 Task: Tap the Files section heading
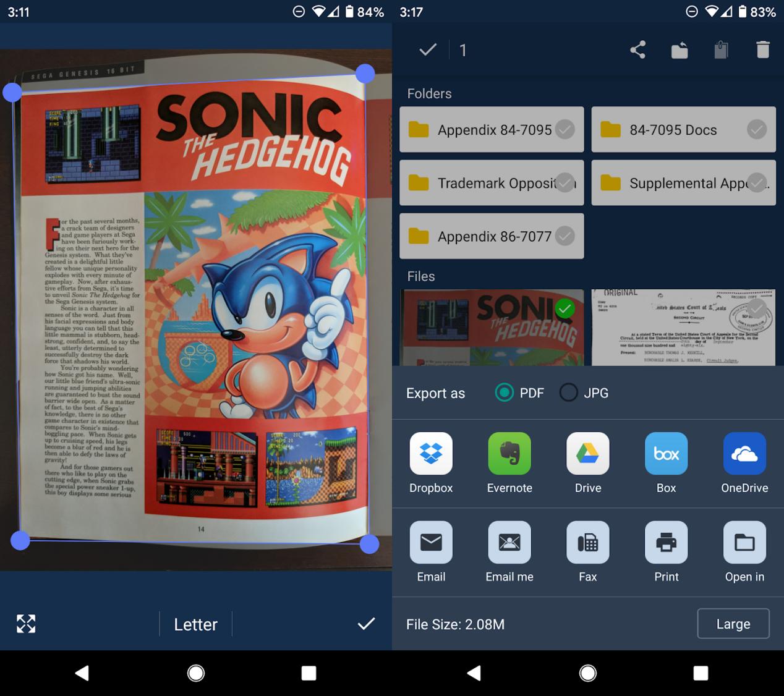click(420, 276)
